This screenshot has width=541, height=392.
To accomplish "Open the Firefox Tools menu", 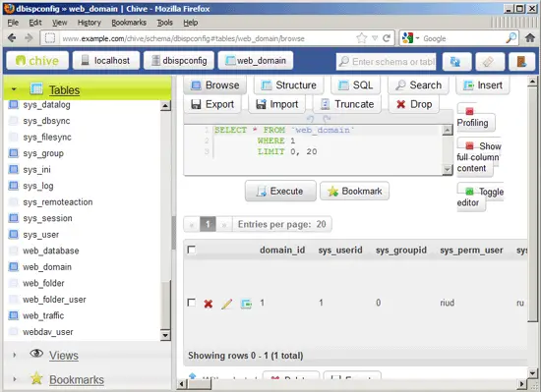I will click(164, 23).
